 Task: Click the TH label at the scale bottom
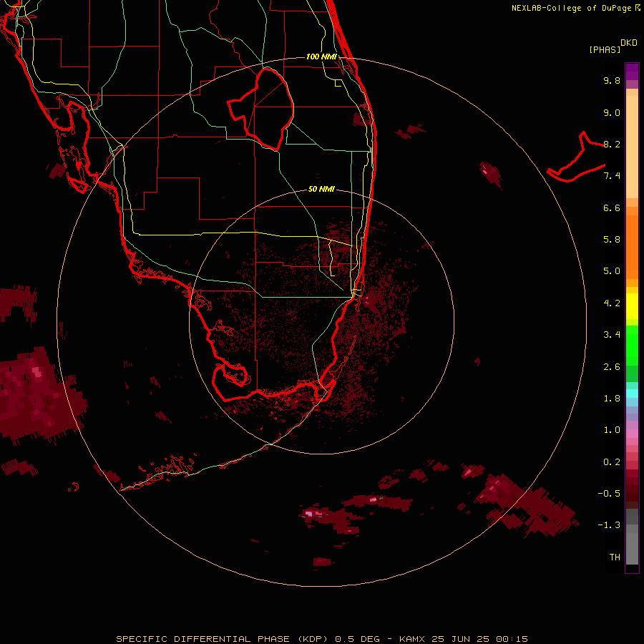point(615,557)
